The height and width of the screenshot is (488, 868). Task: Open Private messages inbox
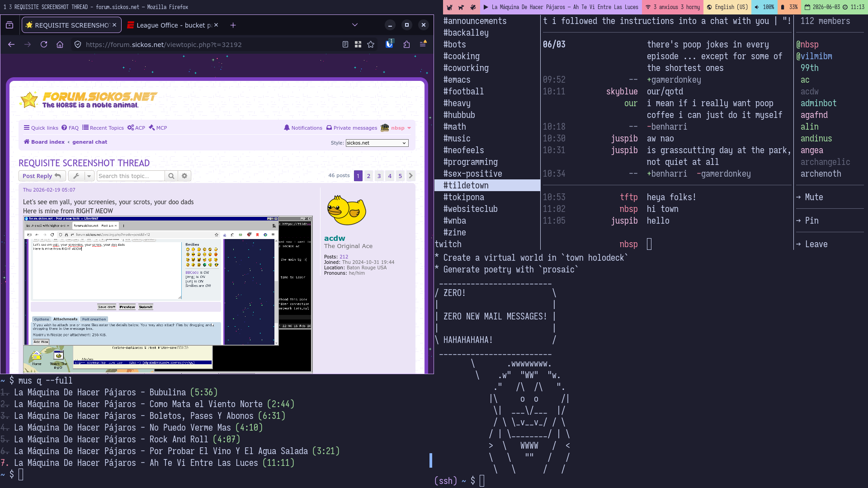352,128
